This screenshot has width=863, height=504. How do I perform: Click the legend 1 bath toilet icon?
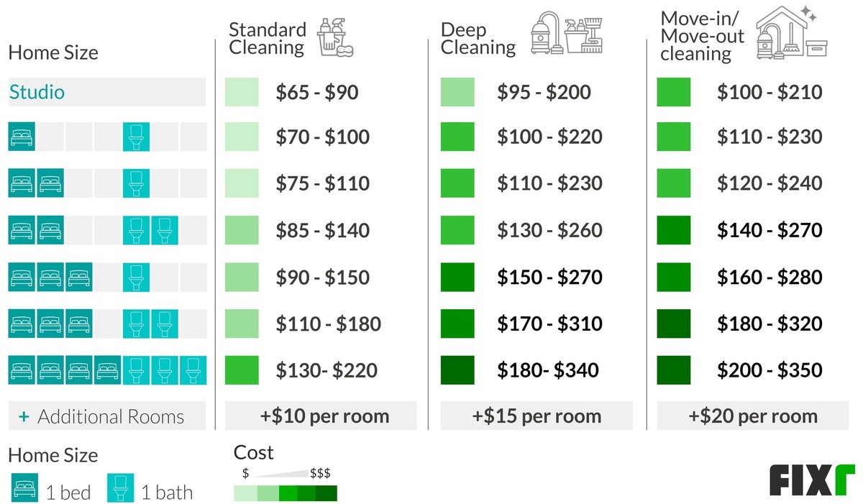coord(121,487)
